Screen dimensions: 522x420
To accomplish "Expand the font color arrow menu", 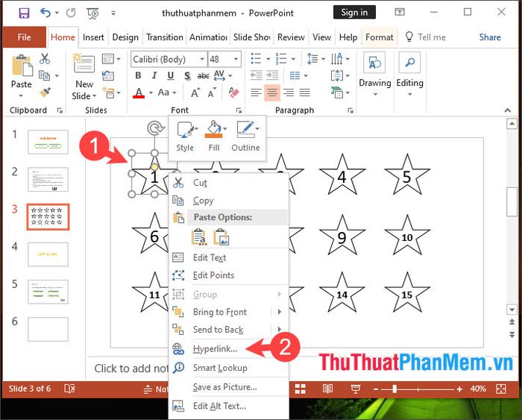I will pyautogui.click(x=151, y=93).
